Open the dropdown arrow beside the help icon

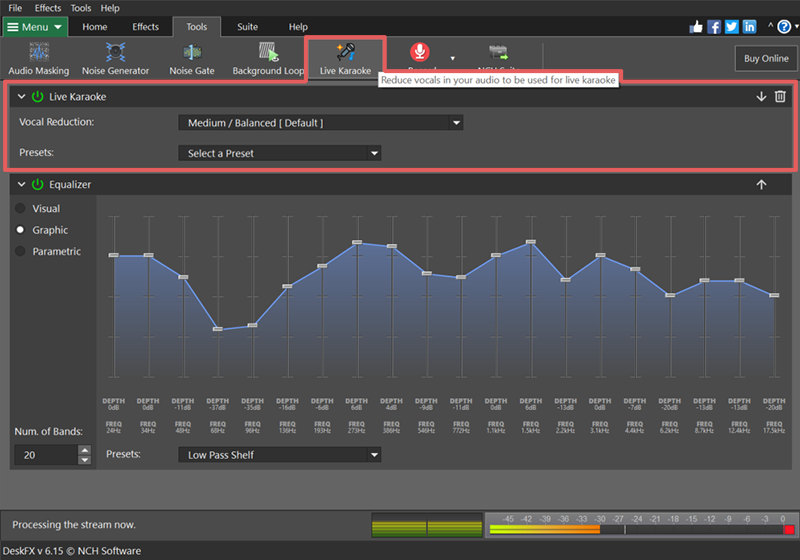point(796,27)
